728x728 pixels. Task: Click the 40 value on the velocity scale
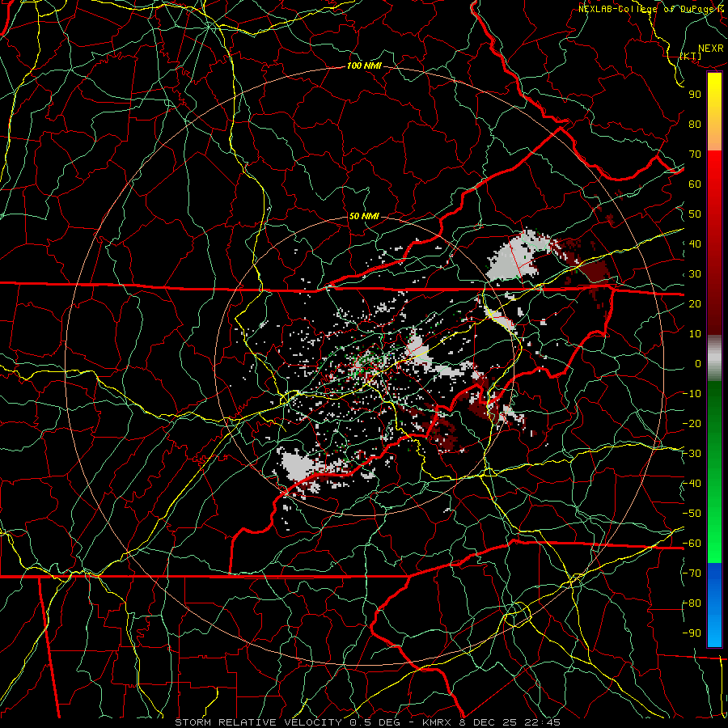point(695,243)
